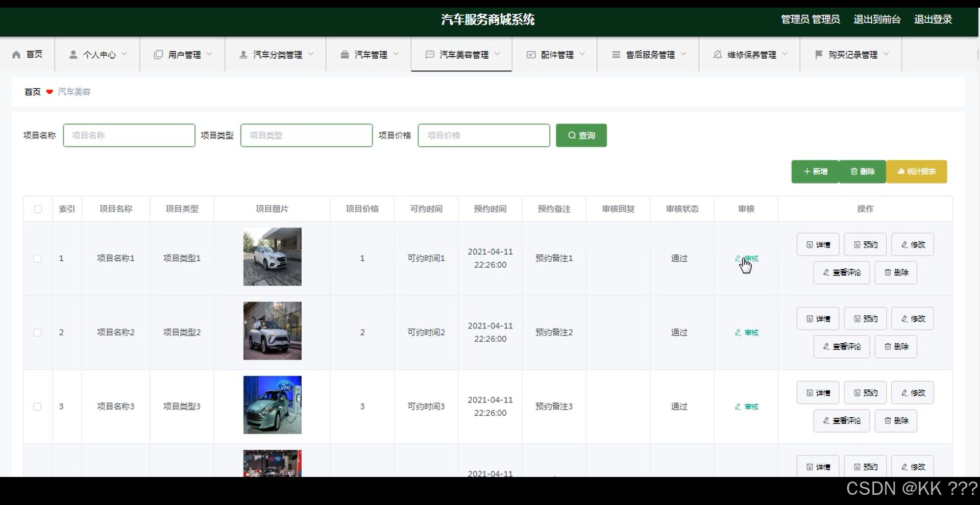This screenshot has height=505, width=980.
Task: Click the 汽车管理 car icon
Action: click(x=345, y=55)
